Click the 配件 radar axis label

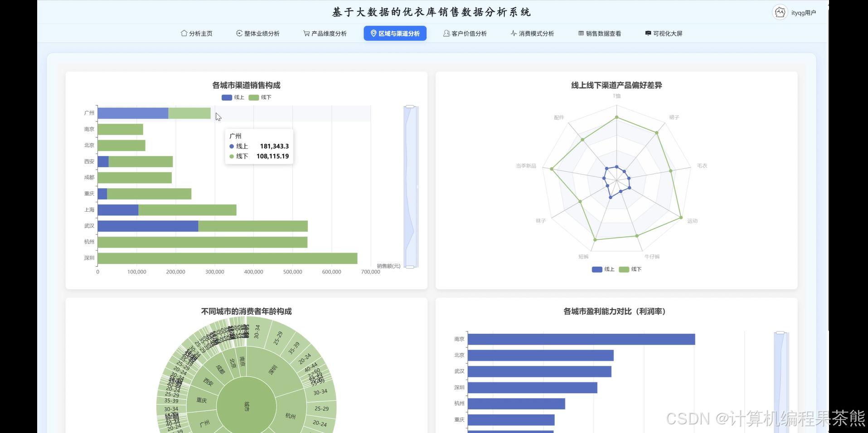pyautogui.click(x=558, y=117)
